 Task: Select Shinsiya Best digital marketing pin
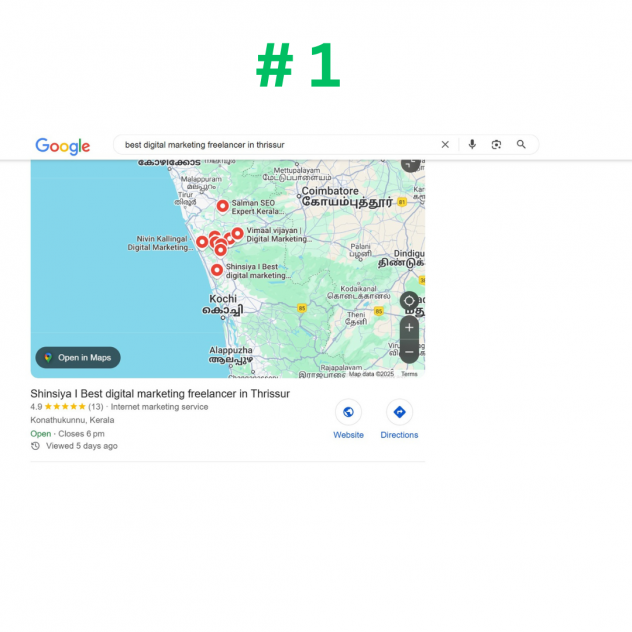(217, 270)
